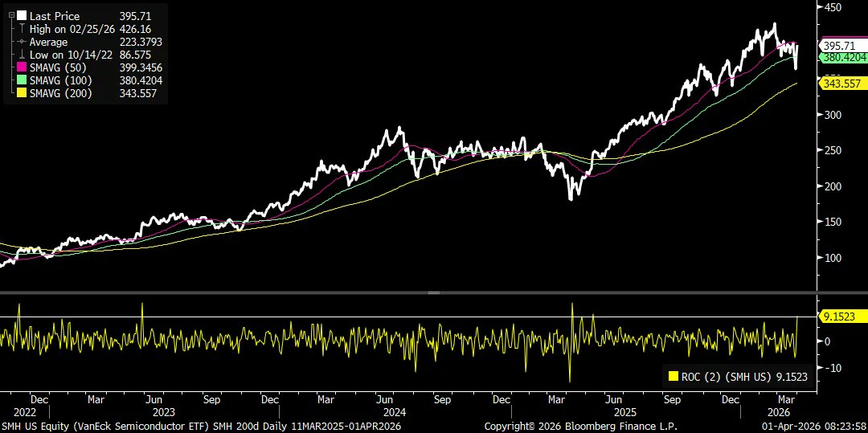Click the panel divider grip handle
The height and width of the screenshot is (433, 868).
click(434, 292)
